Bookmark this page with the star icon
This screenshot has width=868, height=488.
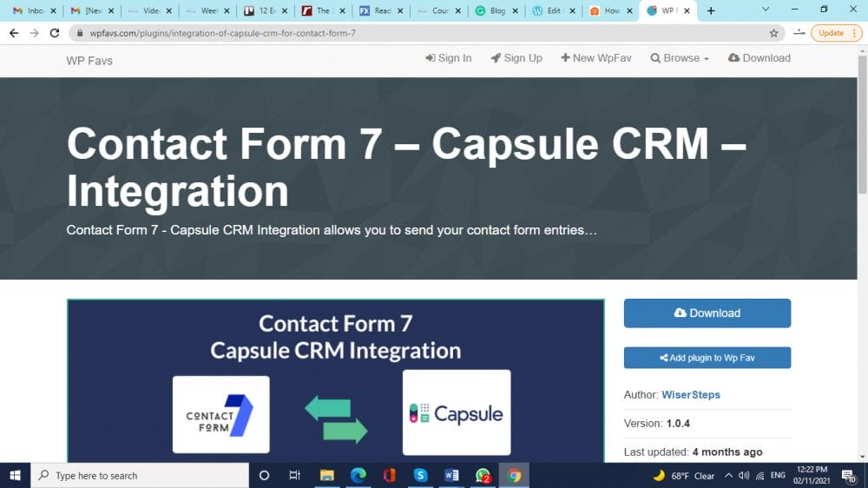[773, 33]
